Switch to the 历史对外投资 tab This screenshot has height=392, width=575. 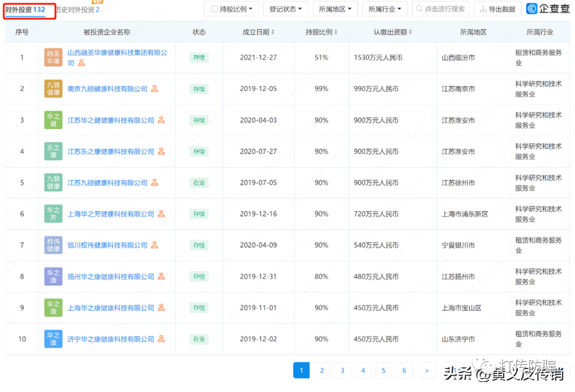point(78,10)
